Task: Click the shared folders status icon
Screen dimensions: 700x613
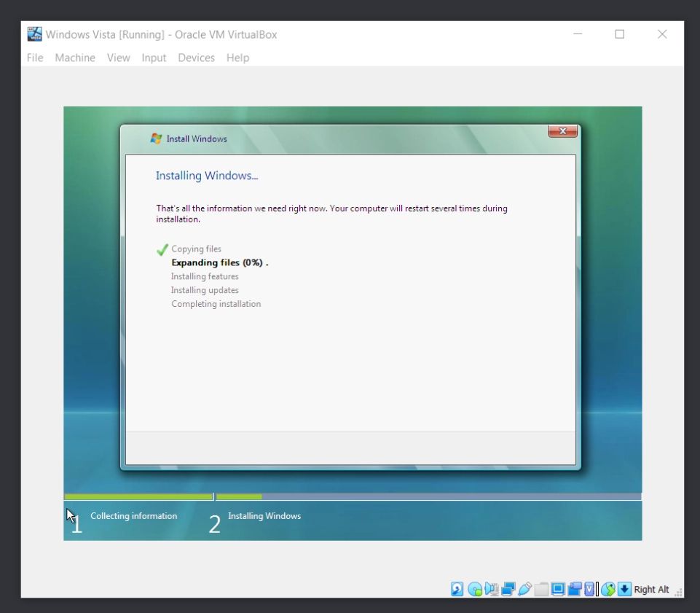Action: [x=541, y=590]
